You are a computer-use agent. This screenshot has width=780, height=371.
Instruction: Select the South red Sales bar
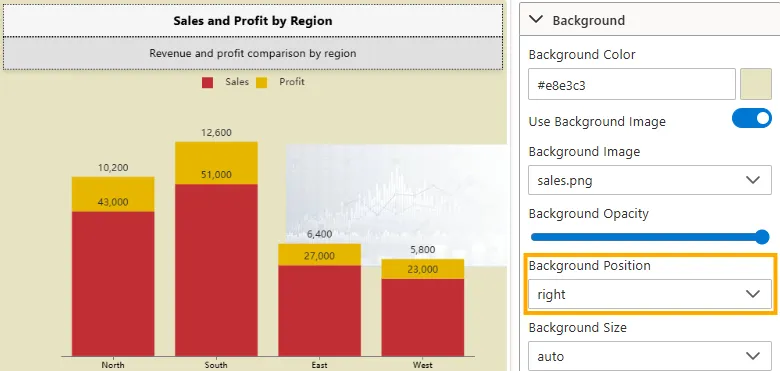pos(216,270)
